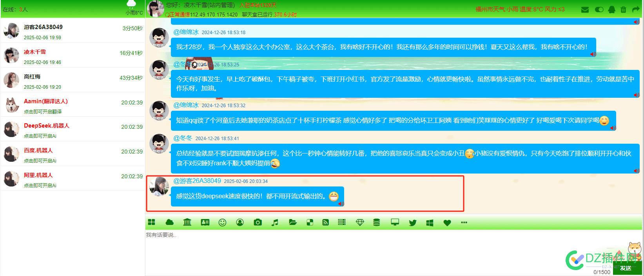The image size is (644, 276).
Task: Select 凌木千雪 in the online list
Action: pos(73,55)
